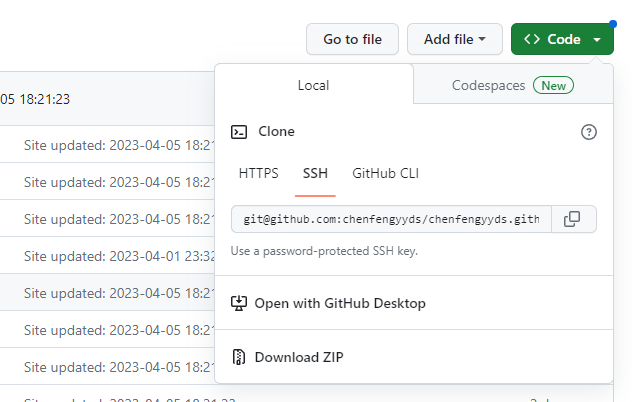Image resolution: width=632 pixels, height=402 pixels.
Task: Expand the Add file dropdown
Action: [x=484, y=40]
